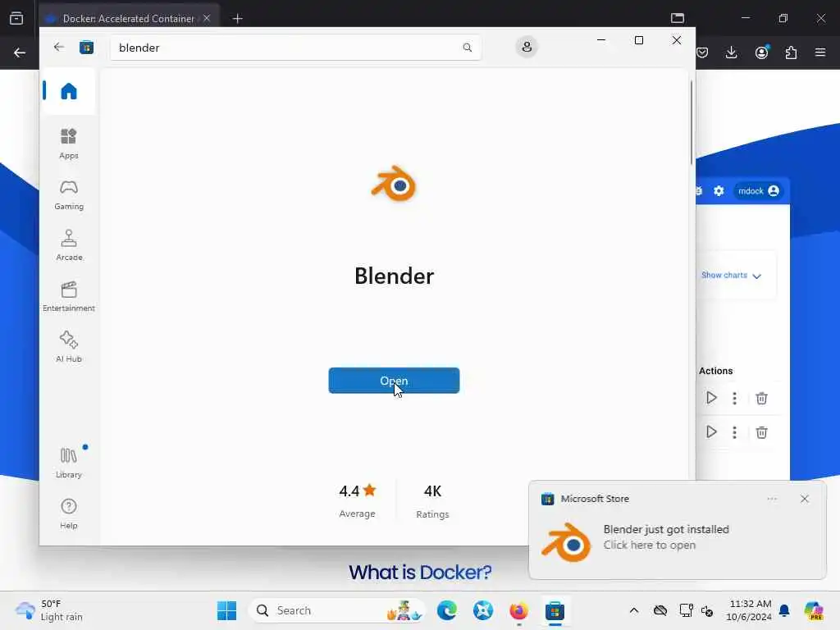Click the taskbar Search box
This screenshot has width=840, height=630.
[336, 610]
